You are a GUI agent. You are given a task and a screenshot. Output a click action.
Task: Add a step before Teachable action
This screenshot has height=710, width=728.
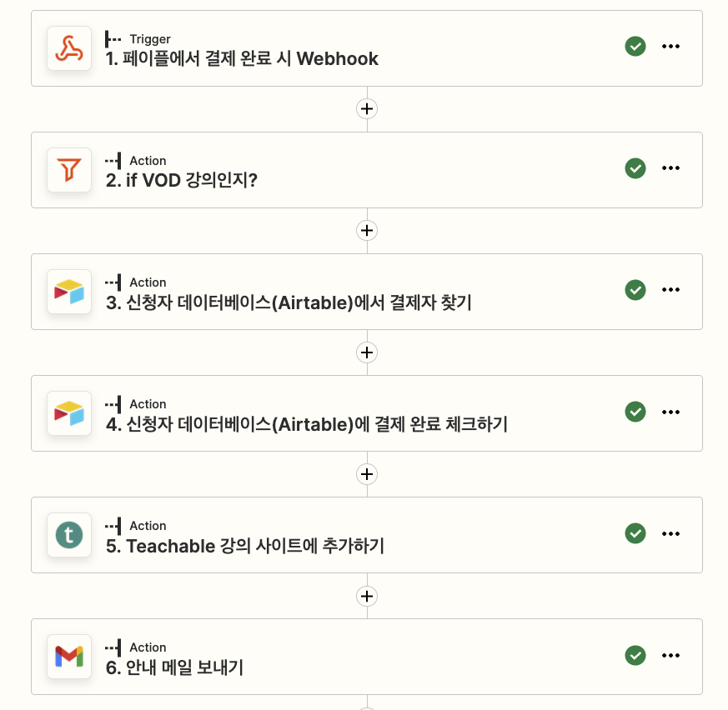[367, 474]
